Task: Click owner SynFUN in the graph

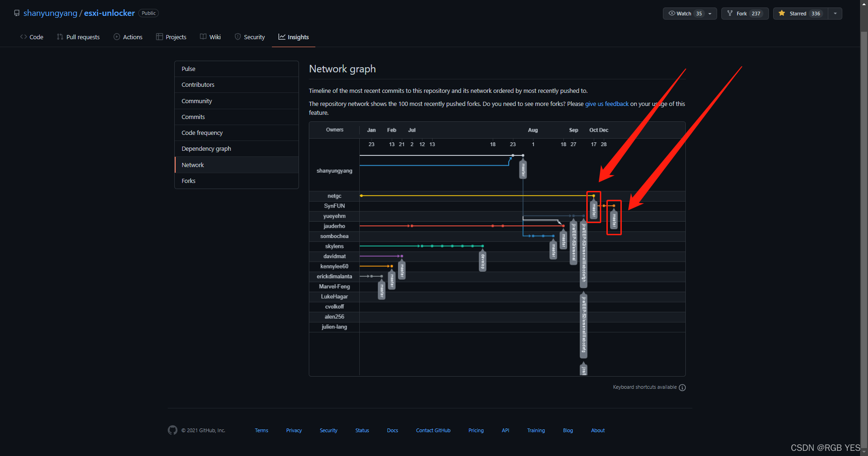Action: click(x=334, y=206)
